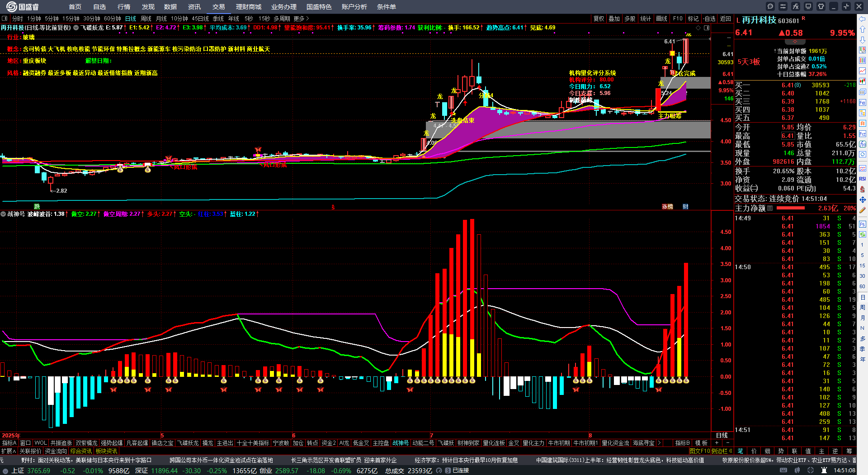This screenshot has height=475, width=868.
Task: Open the trend line chart icon in right sidebar
Action: coord(863,71)
